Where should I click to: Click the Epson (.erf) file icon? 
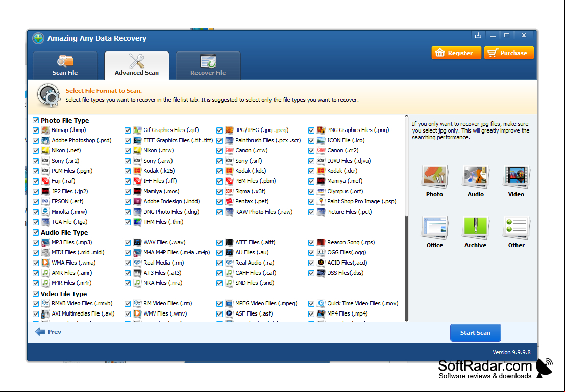[45, 201]
